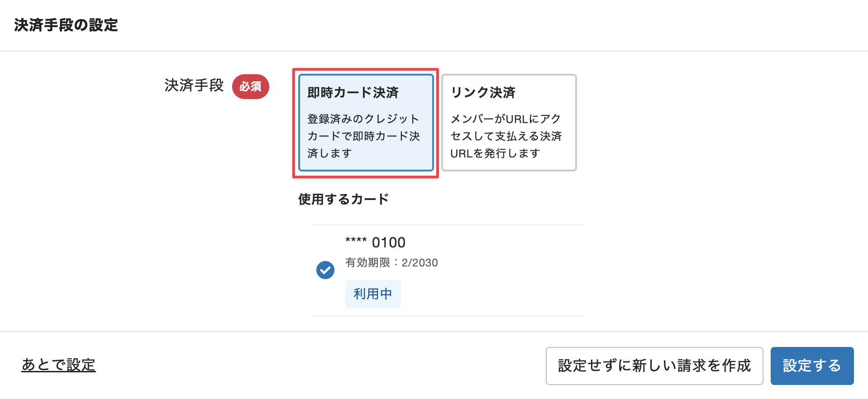The width and height of the screenshot is (868, 399).
Task: Click the 使用するカード section heading
Action: 343,199
